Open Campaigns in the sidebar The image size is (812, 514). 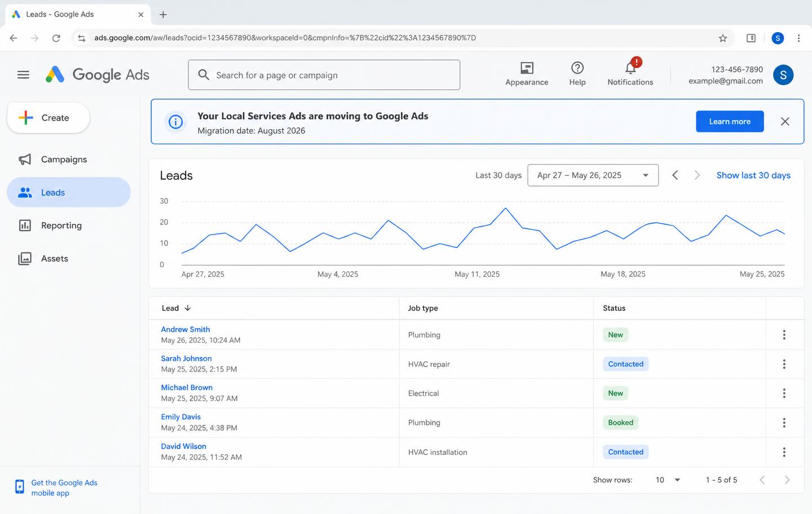(69, 159)
